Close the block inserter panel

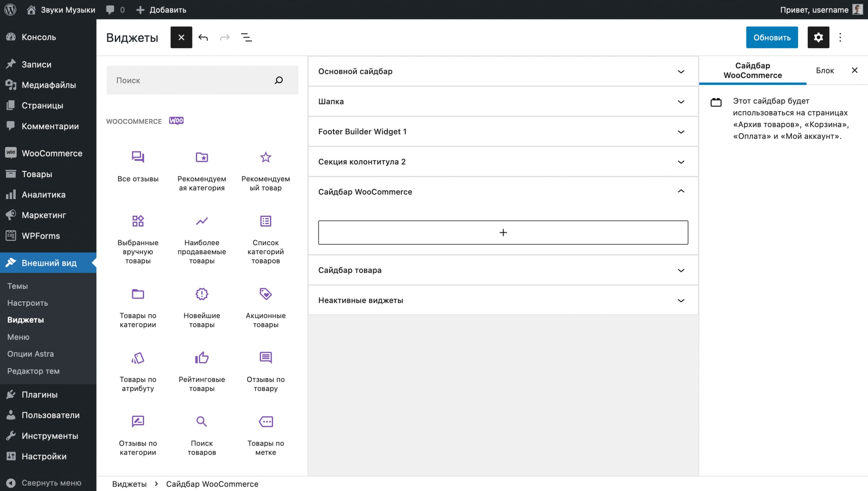pos(181,37)
